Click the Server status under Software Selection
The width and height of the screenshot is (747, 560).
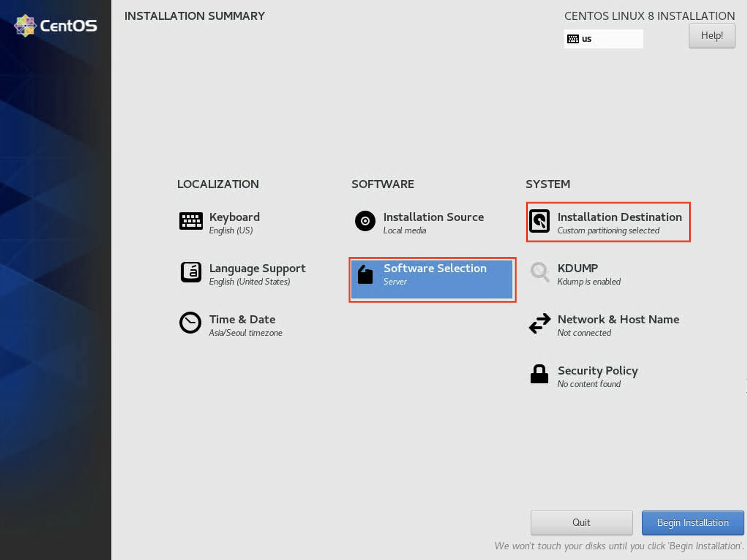pos(395,282)
